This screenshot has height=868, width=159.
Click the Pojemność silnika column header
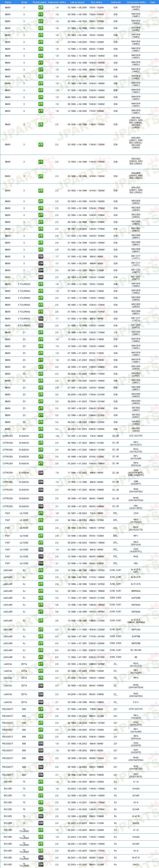coord(57,2)
